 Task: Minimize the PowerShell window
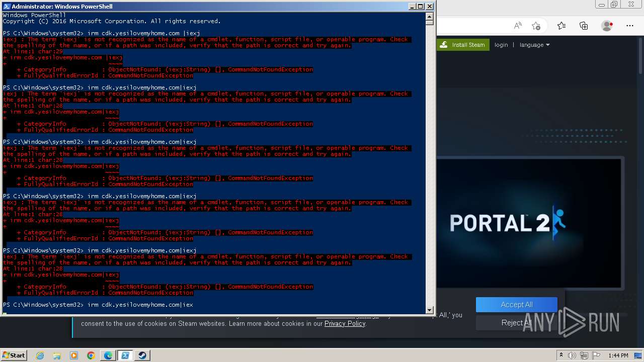(x=412, y=7)
